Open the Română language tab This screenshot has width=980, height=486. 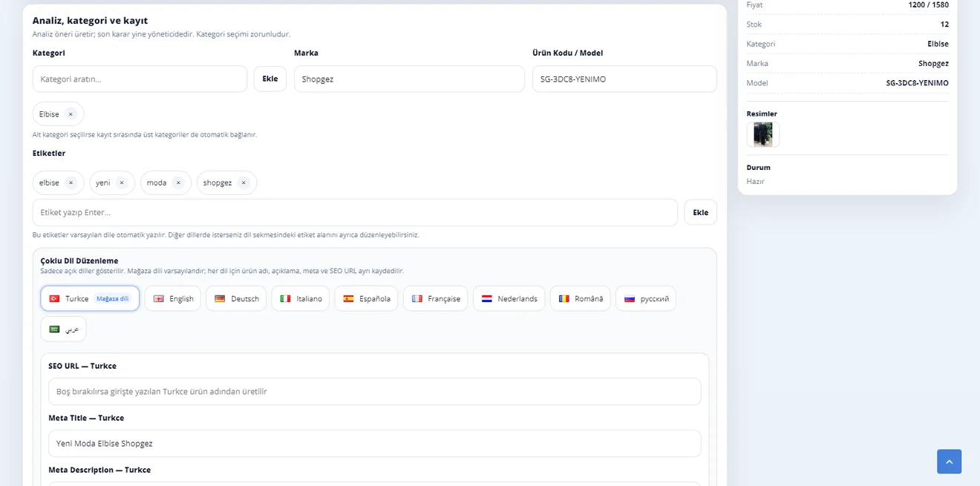click(x=581, y=298)
